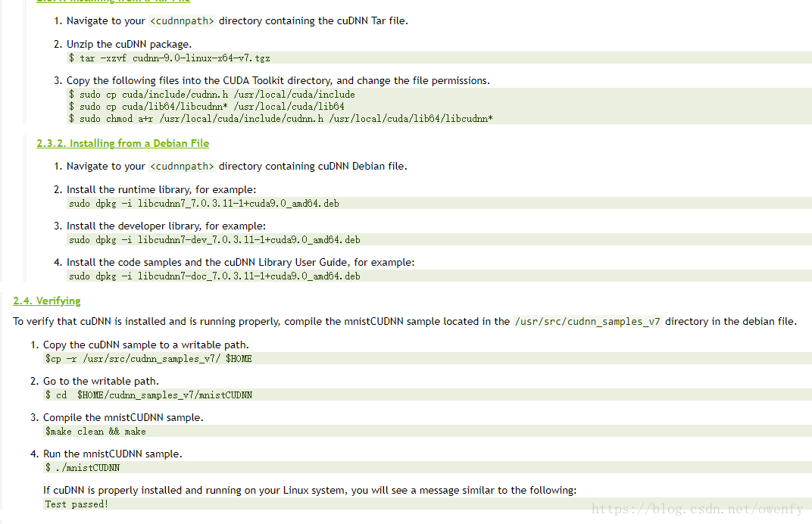Click the 'Test passed!' output text

(76, 504)
